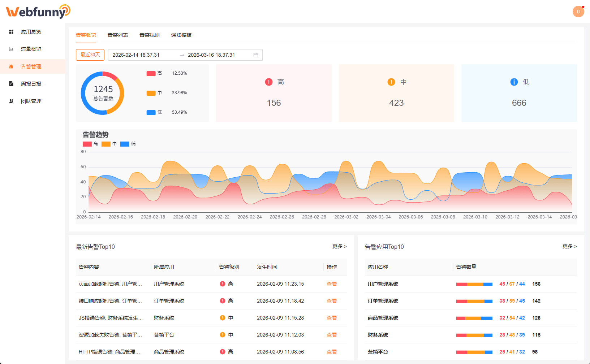Image resolution: width=590 pixels, height=364 pixels.
Task: Click the calendar icon in date range picker
Action: [x=256, y=55]
